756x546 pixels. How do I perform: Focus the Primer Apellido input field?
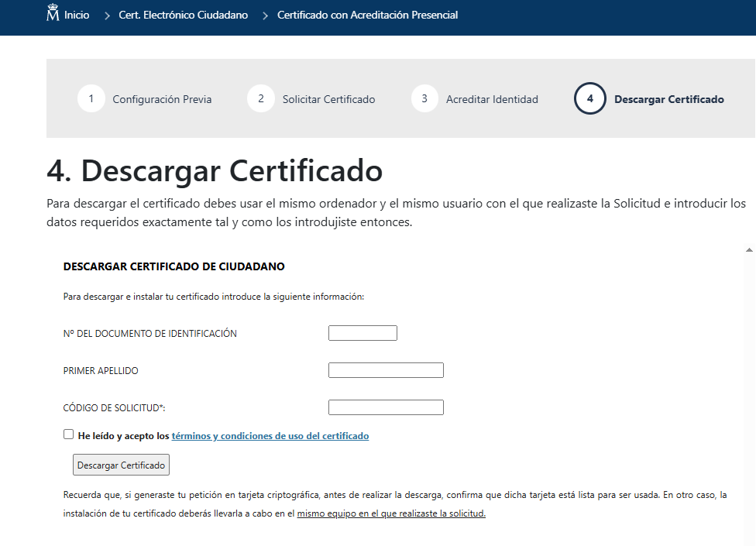coord(386,370)
